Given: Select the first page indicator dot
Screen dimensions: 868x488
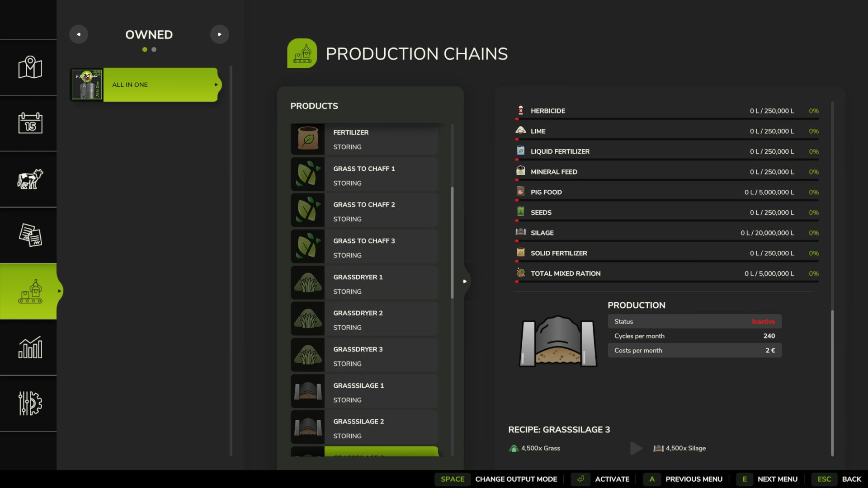Looking at the screenshot, I should coord(145,50).
